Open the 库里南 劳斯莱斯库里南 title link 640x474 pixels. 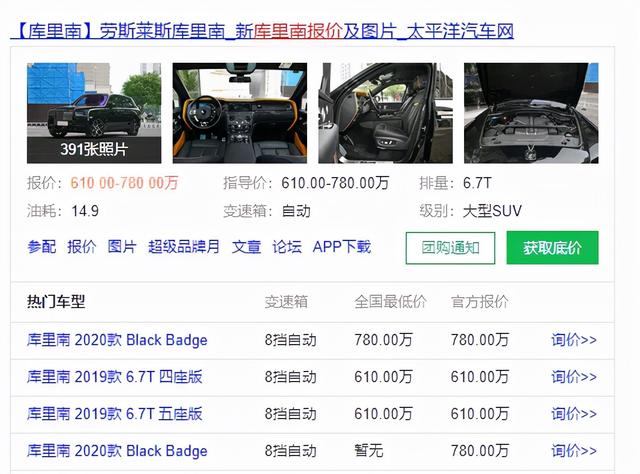coord(262,31)
